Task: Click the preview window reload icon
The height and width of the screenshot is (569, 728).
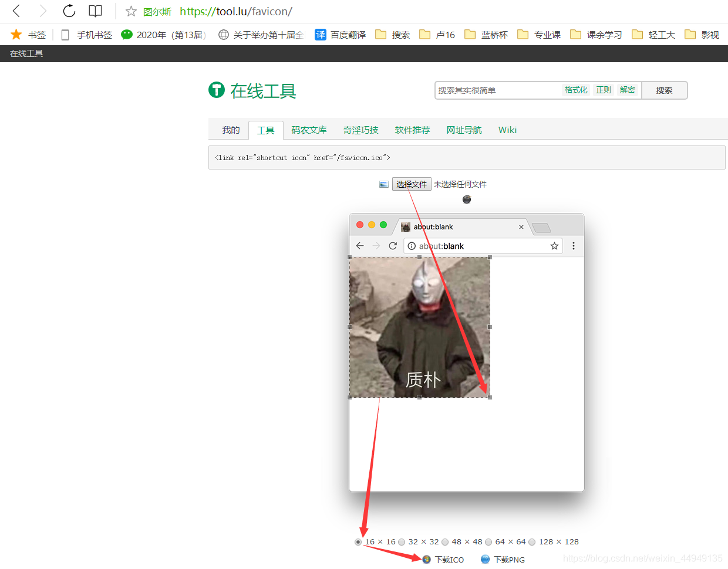Action: point(393,246)
